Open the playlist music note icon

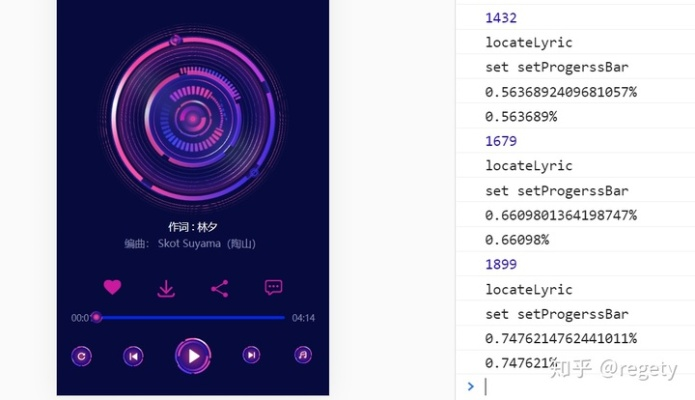(303, 355)
